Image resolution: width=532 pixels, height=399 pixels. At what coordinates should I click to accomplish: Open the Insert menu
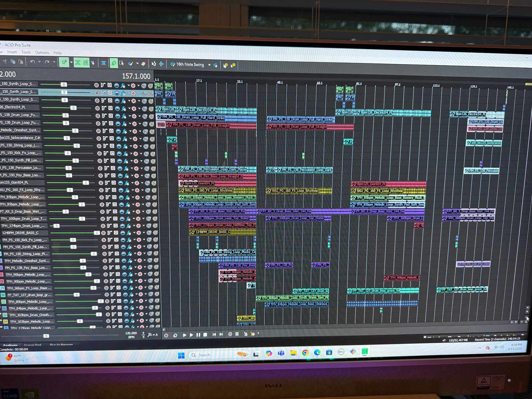point(12,52)
